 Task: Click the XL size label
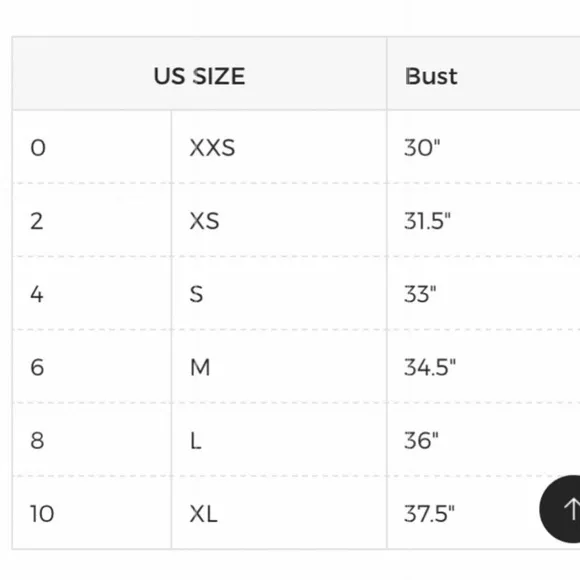(203, 514)
